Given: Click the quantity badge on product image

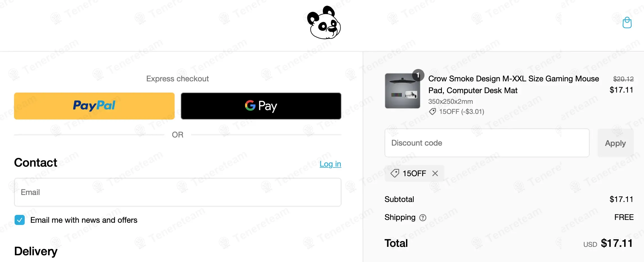Looking at the screenshot, I should 418,75.
